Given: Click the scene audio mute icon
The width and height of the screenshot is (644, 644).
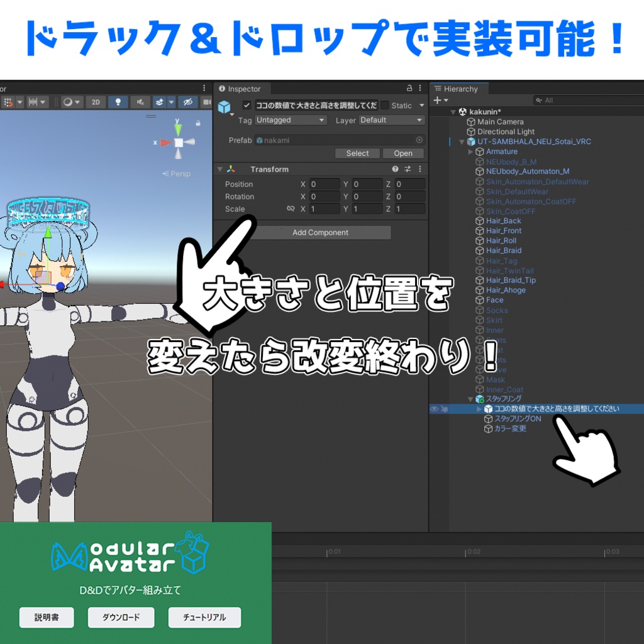Looking at the screenshot, I should pyautogui.click(x=140, y=102).
